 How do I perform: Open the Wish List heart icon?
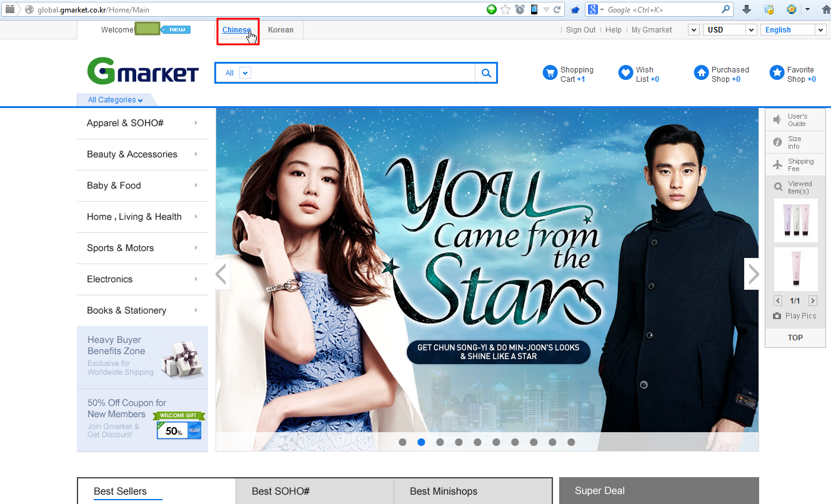point(625,73)
